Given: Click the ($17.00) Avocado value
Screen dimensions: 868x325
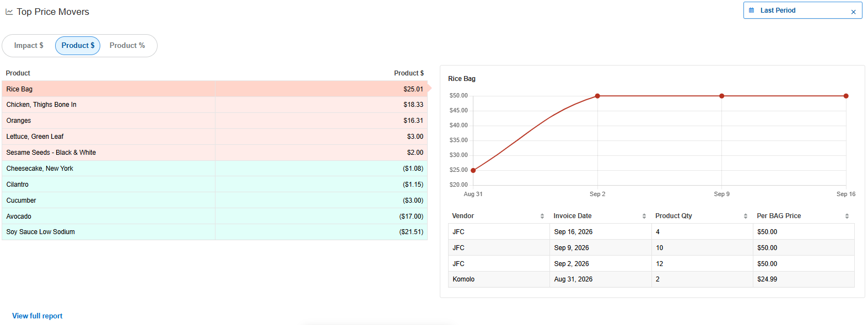Looking at the screenshot, I should coord(411,216).
